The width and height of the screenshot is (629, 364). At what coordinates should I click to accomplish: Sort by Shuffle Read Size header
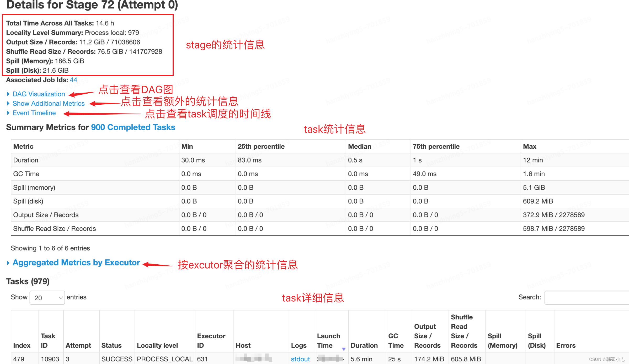pyautogui.click(x=464, y=331)
